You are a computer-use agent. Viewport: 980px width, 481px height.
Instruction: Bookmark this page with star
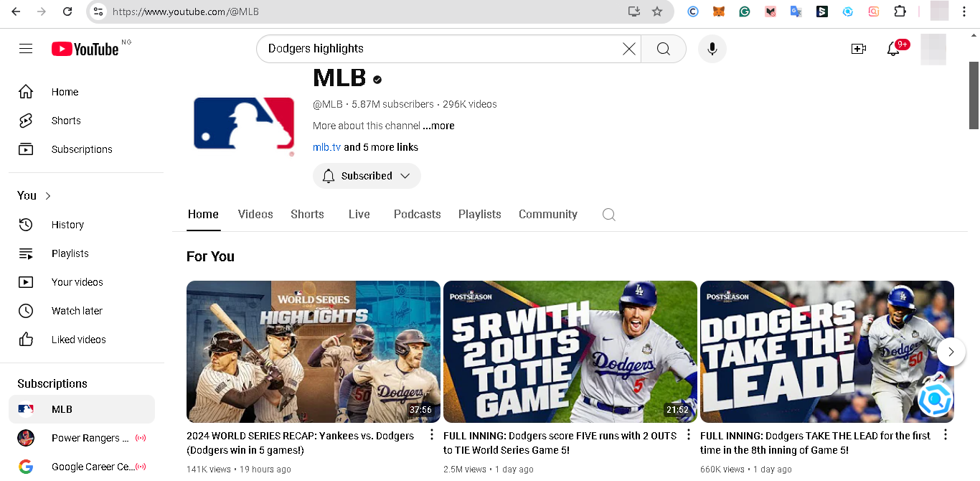click(x=657, y=11)
